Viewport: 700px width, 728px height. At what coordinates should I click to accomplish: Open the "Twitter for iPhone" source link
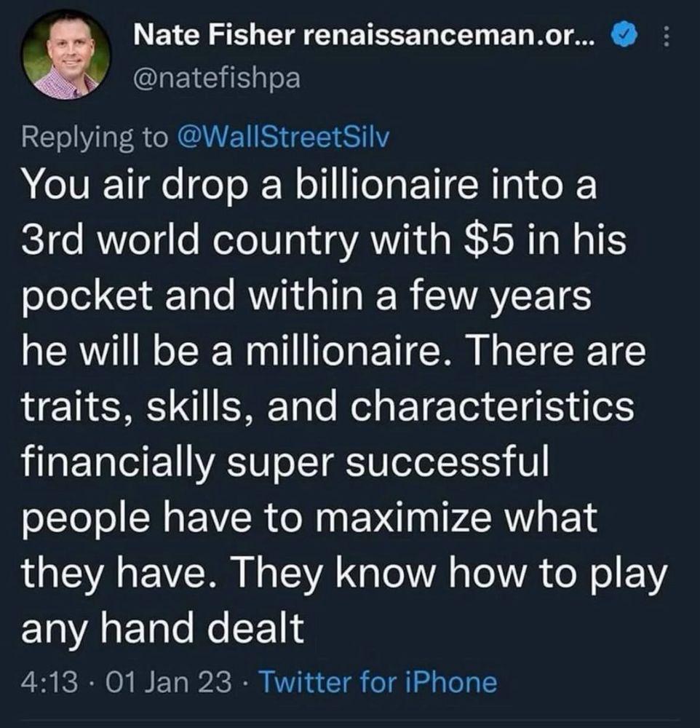click(x=378, y=683)
